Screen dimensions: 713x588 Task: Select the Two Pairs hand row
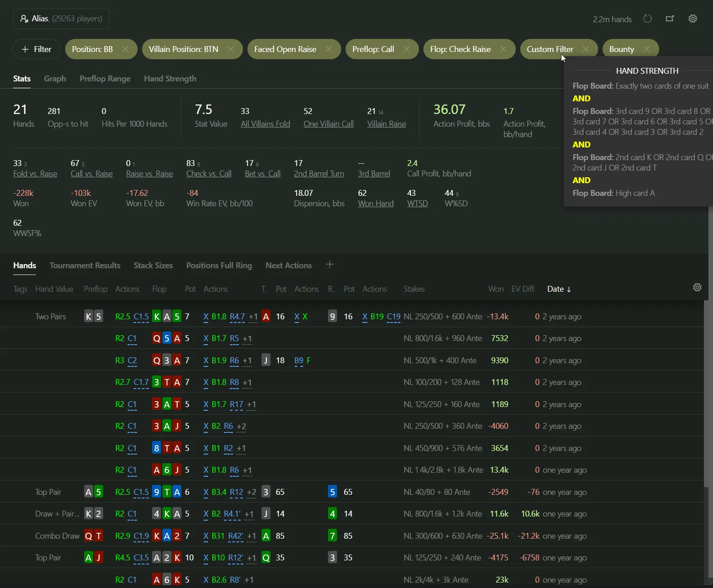[x=51, y=317]
